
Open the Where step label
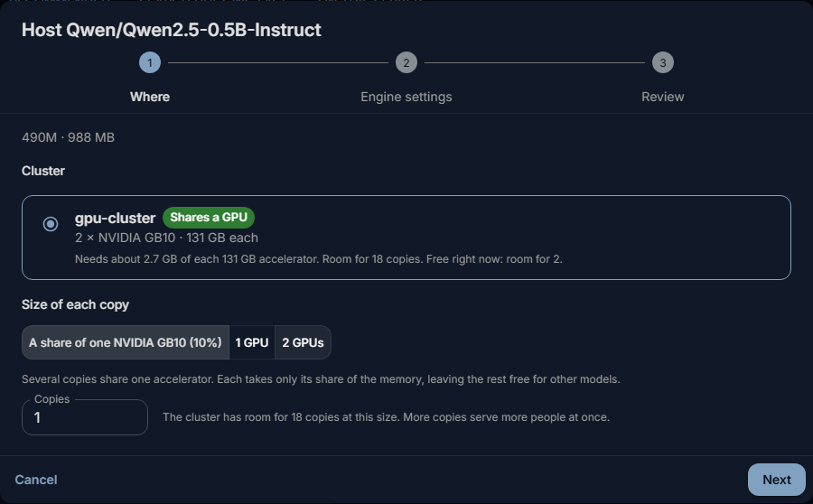(x=150, y=97)
